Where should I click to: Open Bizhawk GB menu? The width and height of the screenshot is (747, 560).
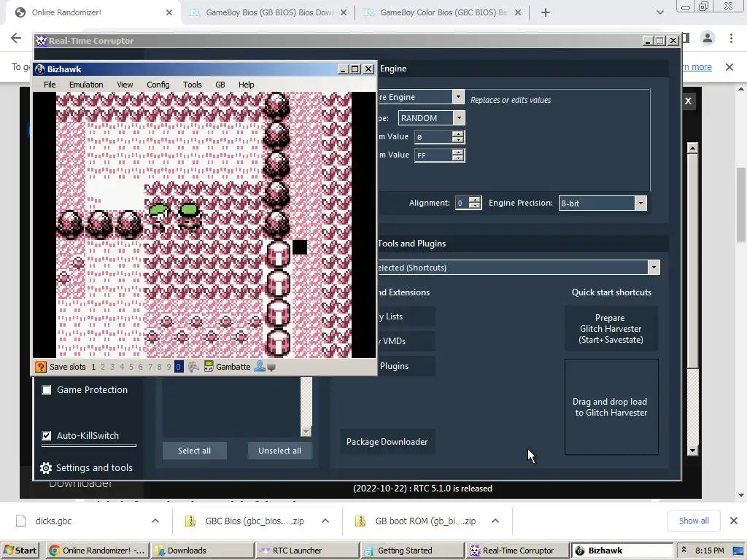click(x=220, y=85)
